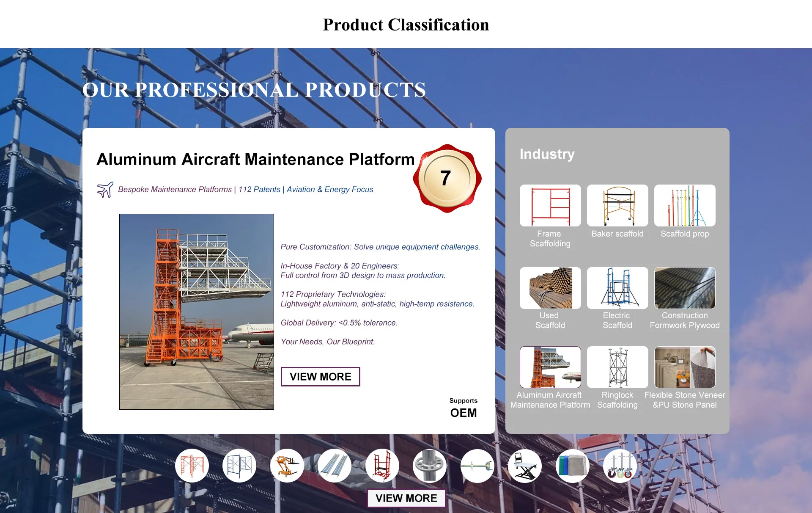Open the Scaffold prop thumbnail
Screen dimensions: 812x513
click(x=685, y=205)
